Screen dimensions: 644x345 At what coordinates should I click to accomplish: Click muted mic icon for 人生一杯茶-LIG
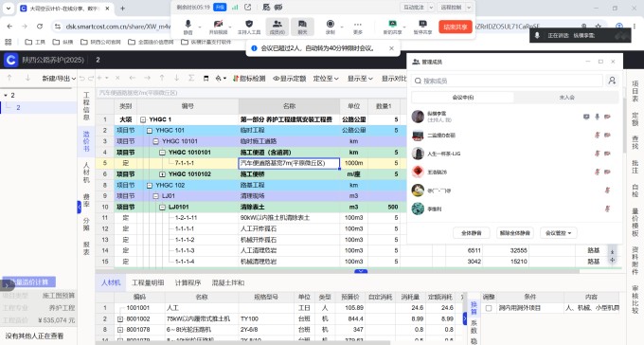click(598, 154)
